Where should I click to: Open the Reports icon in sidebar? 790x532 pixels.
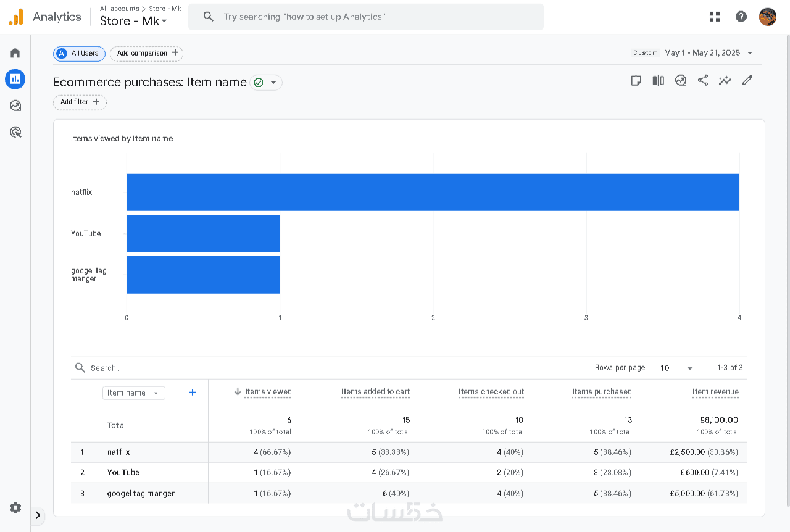click(x=15, y=79)
